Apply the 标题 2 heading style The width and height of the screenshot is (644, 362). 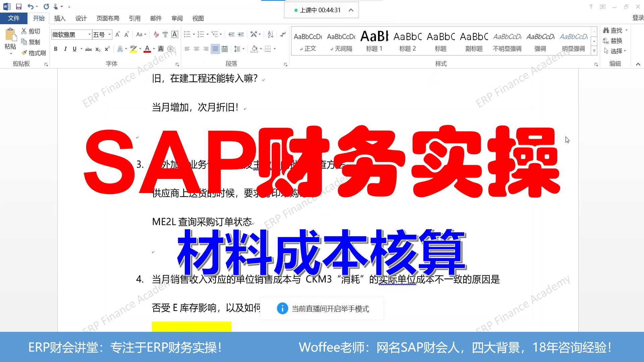[408, 41]
